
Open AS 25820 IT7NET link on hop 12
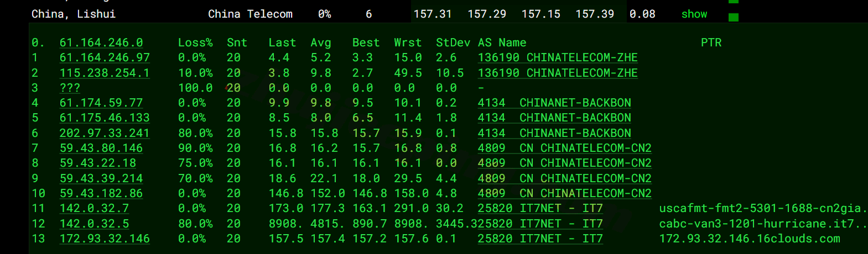coord(540,224)
